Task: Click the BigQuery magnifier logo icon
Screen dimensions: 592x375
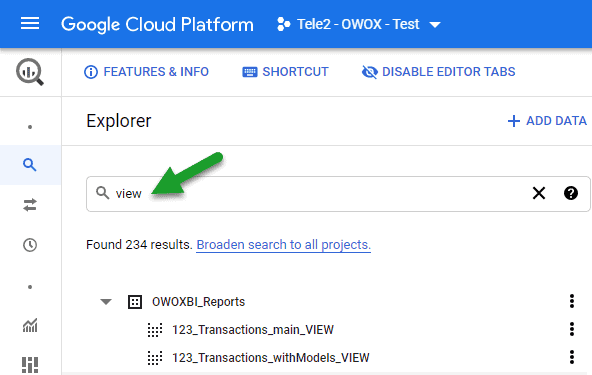Action: [30, 72]
